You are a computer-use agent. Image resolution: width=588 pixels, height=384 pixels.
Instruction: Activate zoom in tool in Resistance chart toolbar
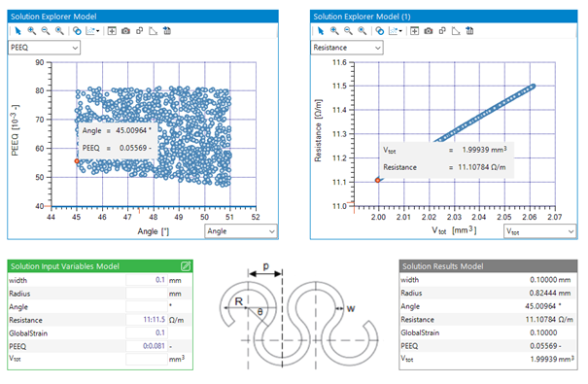(334, 31)
